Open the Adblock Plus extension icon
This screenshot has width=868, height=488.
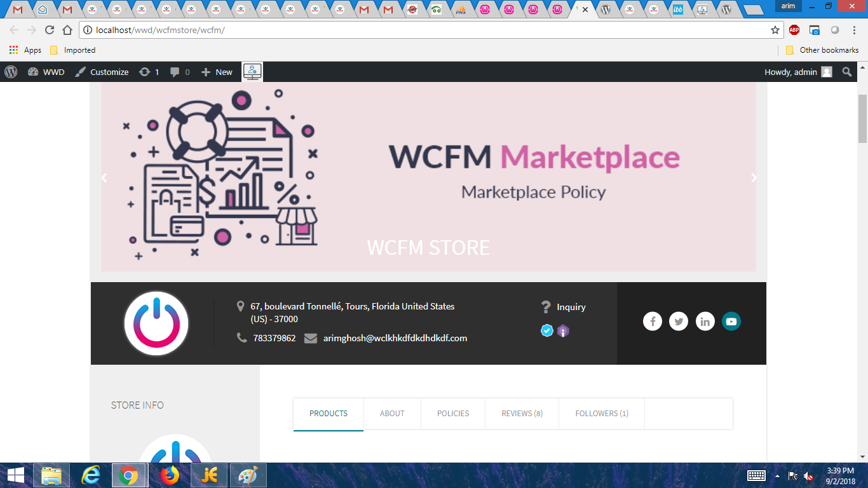click(794, 30)
